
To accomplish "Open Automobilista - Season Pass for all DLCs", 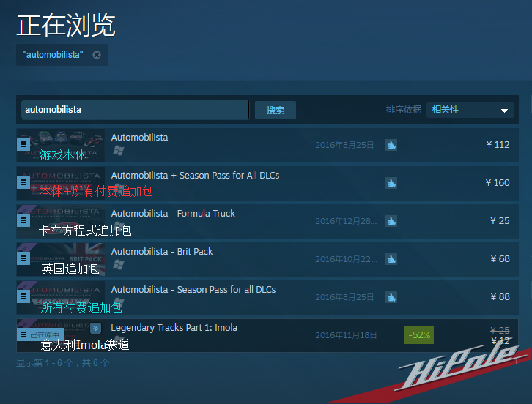I will pos(193,289).
